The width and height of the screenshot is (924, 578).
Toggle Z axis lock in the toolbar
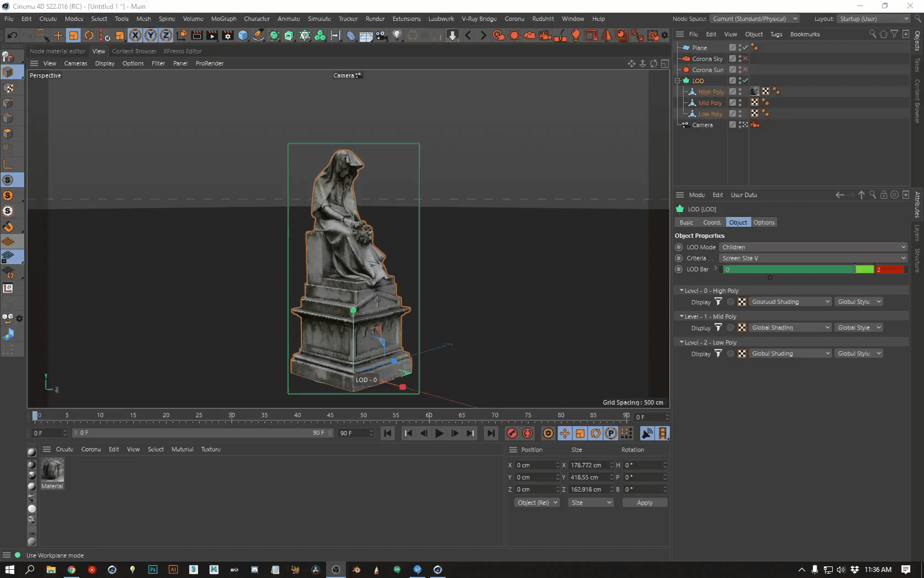(x=166, y=35)
